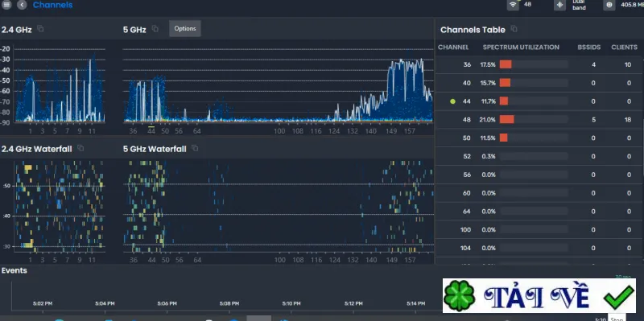Image resolution: width=644 pixels, height=321 pixels.
Task: Sort by the CHANNEL column header
Action: [453, 47]
